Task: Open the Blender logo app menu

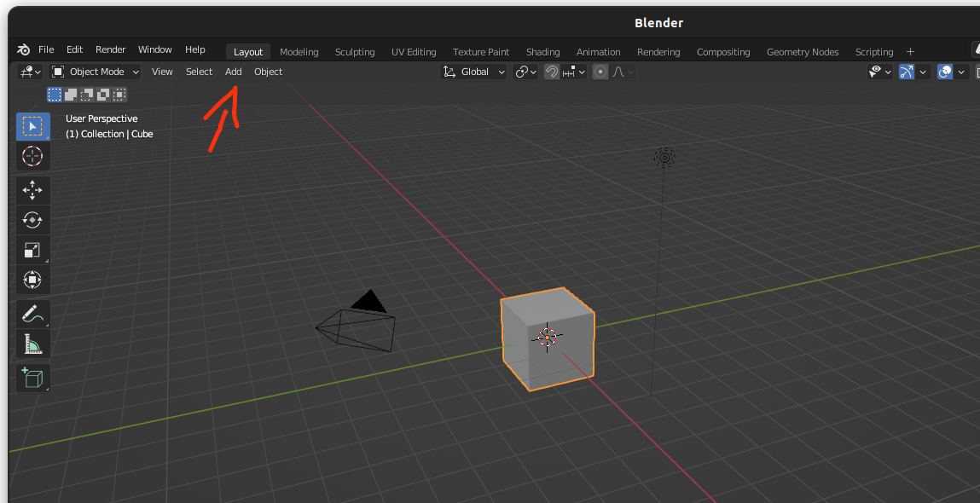Action: [x=23, y=50]
